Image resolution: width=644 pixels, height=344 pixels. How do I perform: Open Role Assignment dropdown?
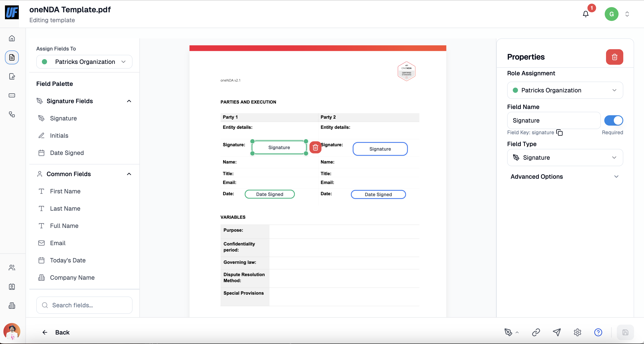[x=565, y=90]
